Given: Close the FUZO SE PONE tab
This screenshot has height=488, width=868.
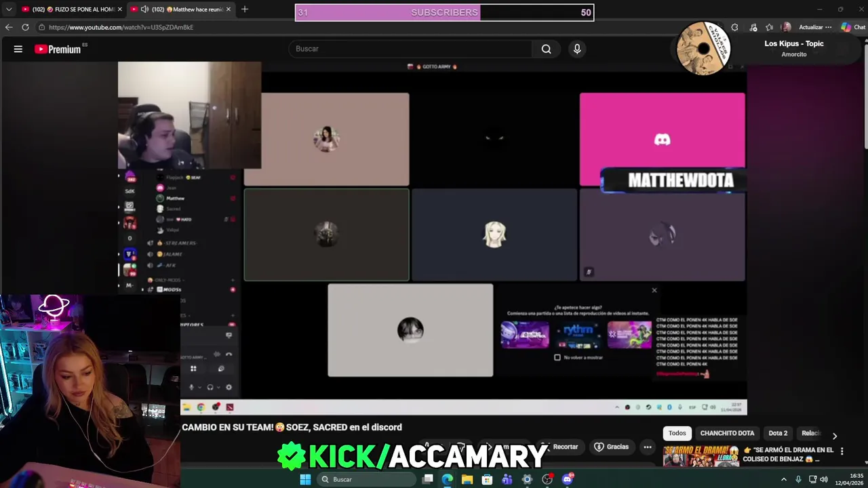Looking at the screenshot, I should click(119, 9).
